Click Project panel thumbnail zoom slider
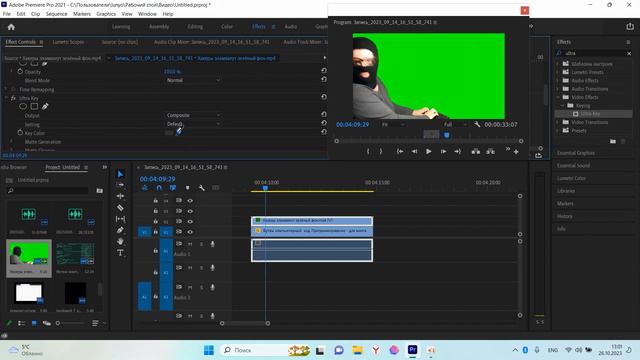This screenshot has width=640, height=360. point(70,323)
